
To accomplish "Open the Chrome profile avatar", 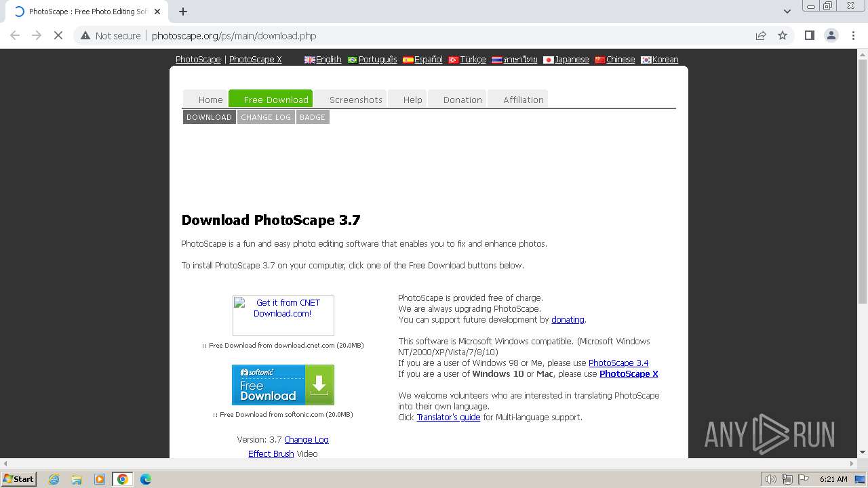I will click(x=831, y=35).
